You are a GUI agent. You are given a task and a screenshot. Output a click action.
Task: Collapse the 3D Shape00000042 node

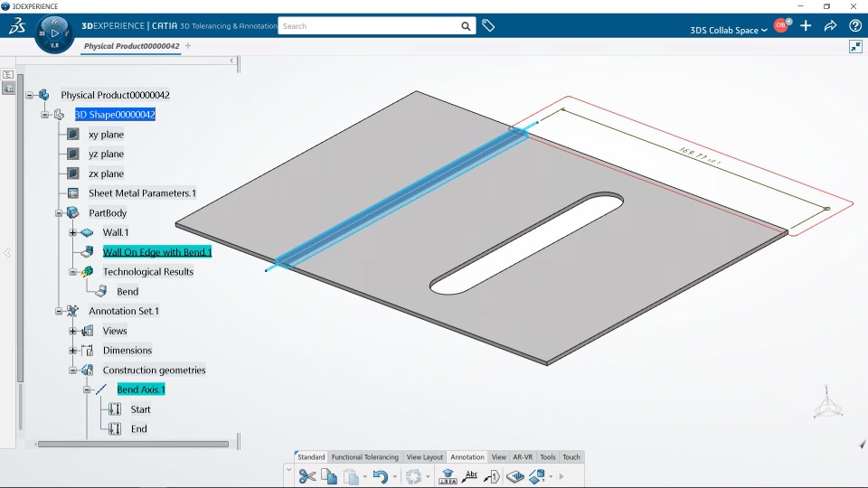(x=45, y=115)
